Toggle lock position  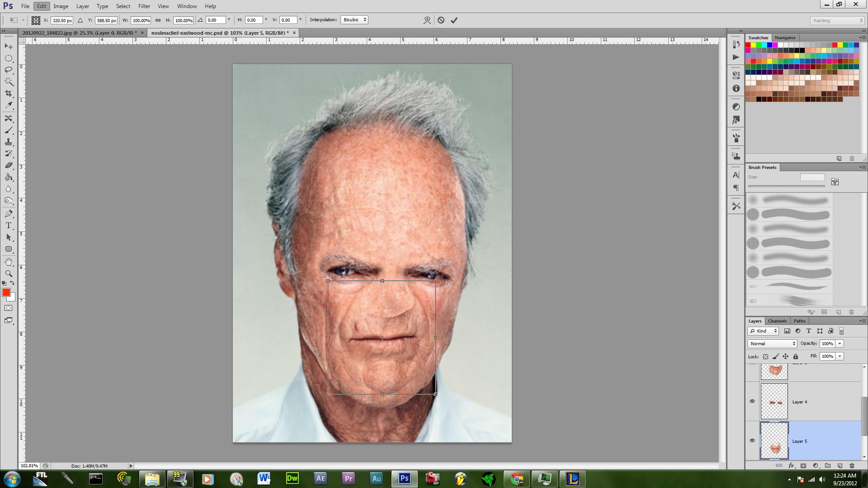click(x=786, y=357)
